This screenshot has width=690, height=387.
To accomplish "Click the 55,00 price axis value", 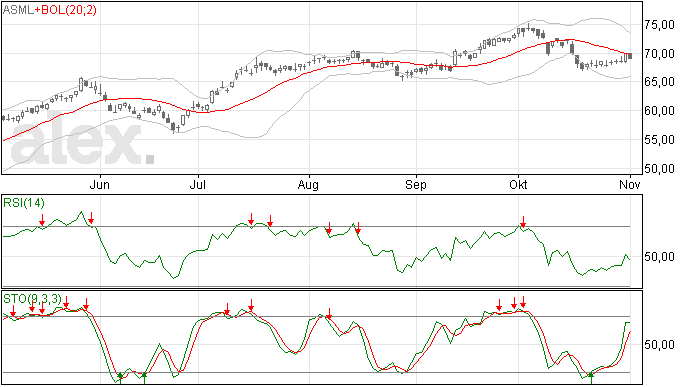I will click(659, 140).
